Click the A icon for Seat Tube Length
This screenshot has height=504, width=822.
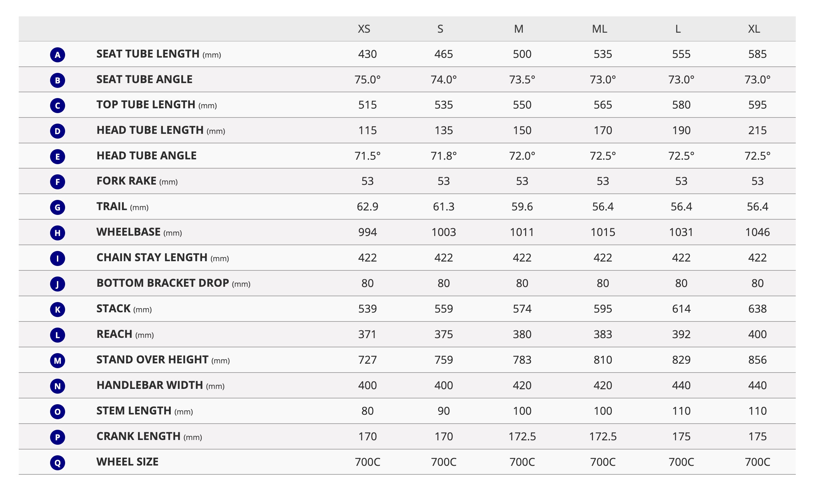pyautogui.click(x=58, y=54)
